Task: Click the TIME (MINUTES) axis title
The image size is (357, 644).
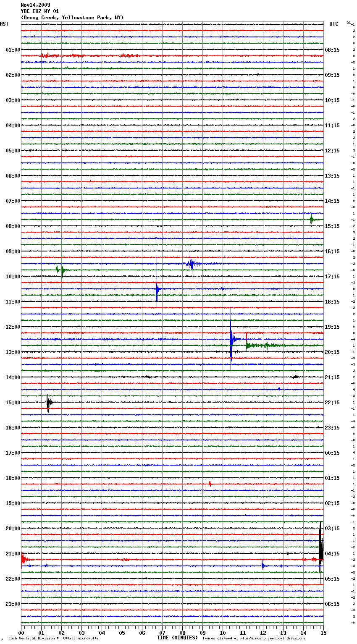Action: 177,638
